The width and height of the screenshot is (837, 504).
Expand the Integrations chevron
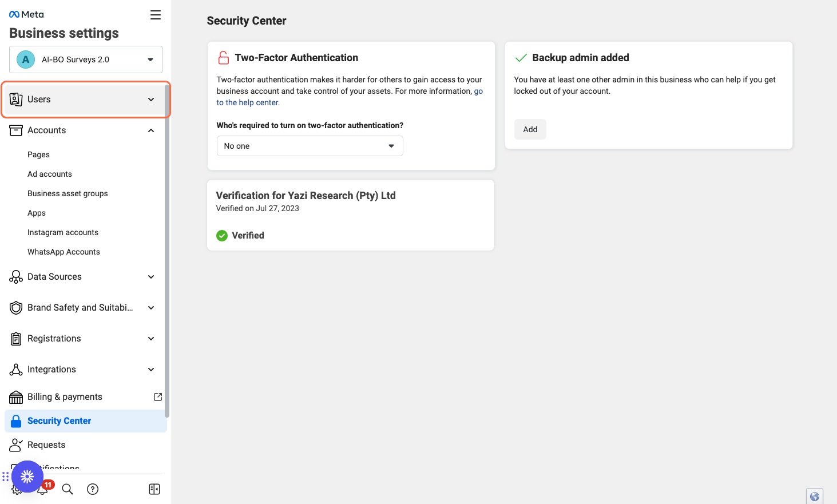click(151, 370)
